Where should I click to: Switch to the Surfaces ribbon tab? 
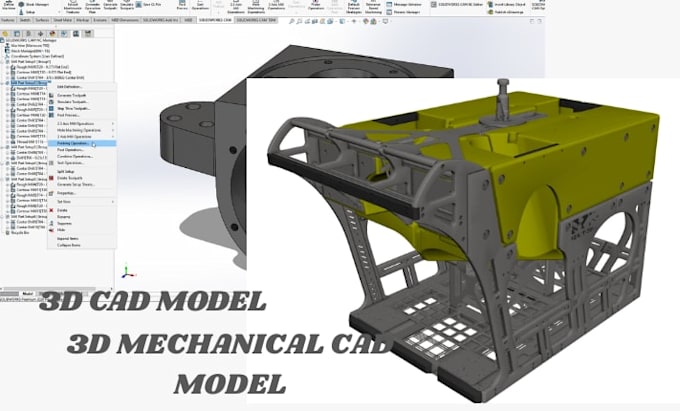(x=42, y=20)
